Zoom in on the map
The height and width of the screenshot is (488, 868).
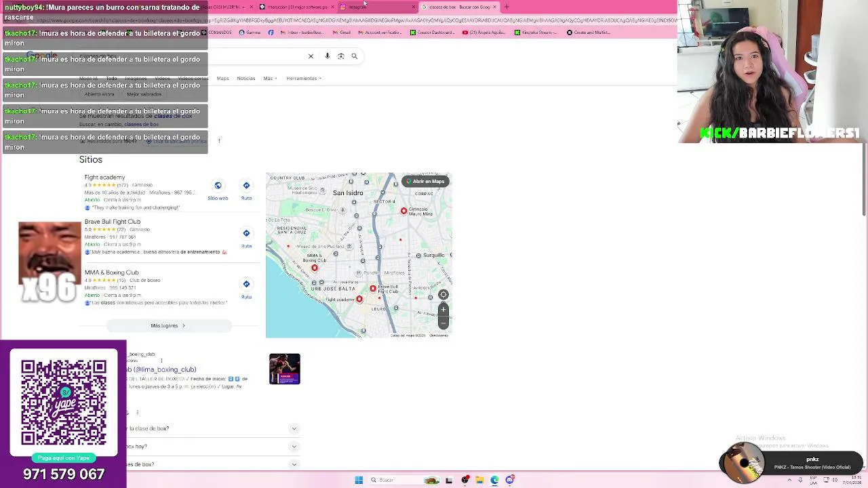[x=443, y=310]
